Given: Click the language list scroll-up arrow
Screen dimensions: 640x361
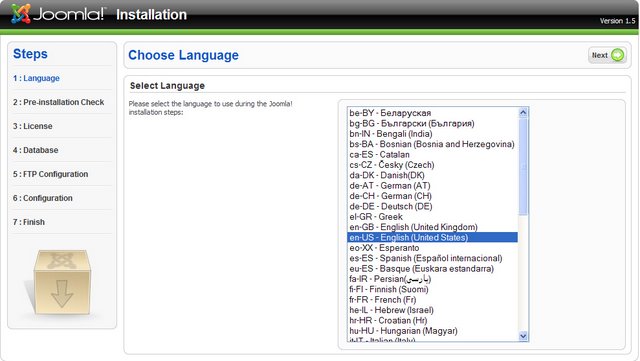Looking at the screenshot, I should click(523, 113).
